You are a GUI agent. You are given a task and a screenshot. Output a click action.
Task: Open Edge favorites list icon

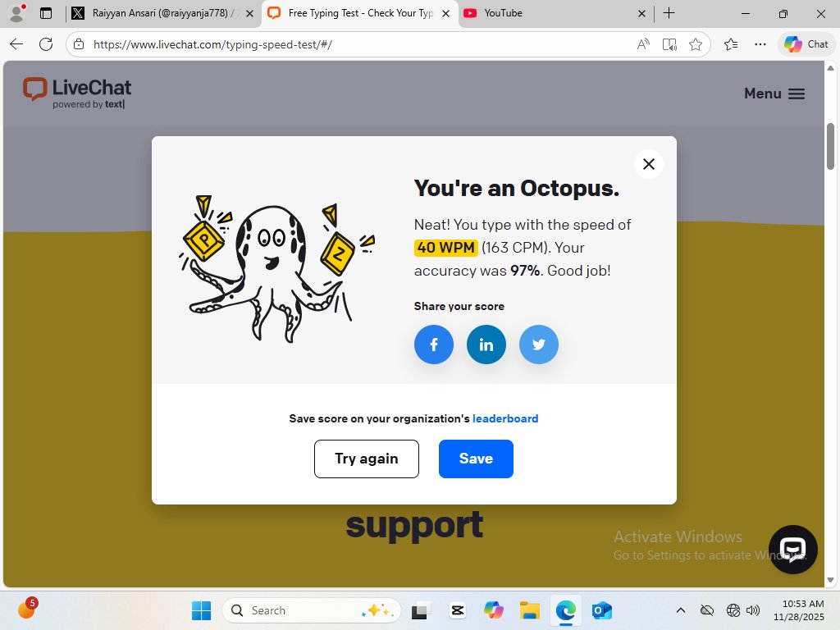tap(729, 44)
